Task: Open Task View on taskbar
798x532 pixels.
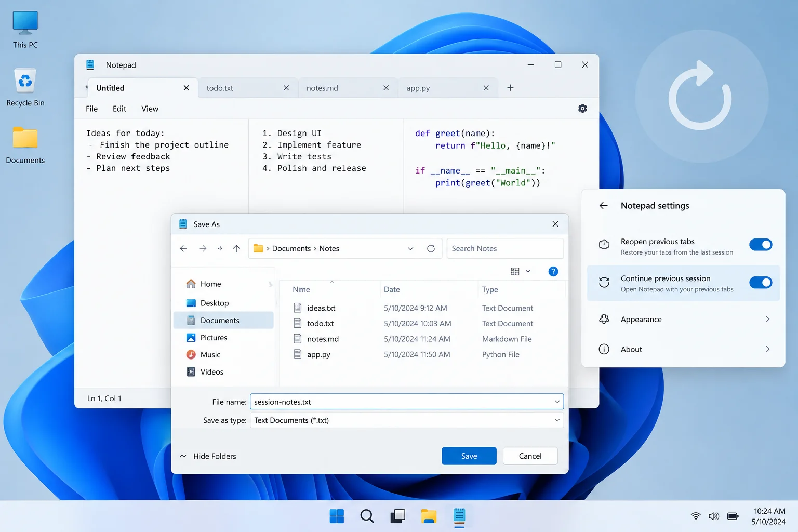Action: click(x=398, y=516)
